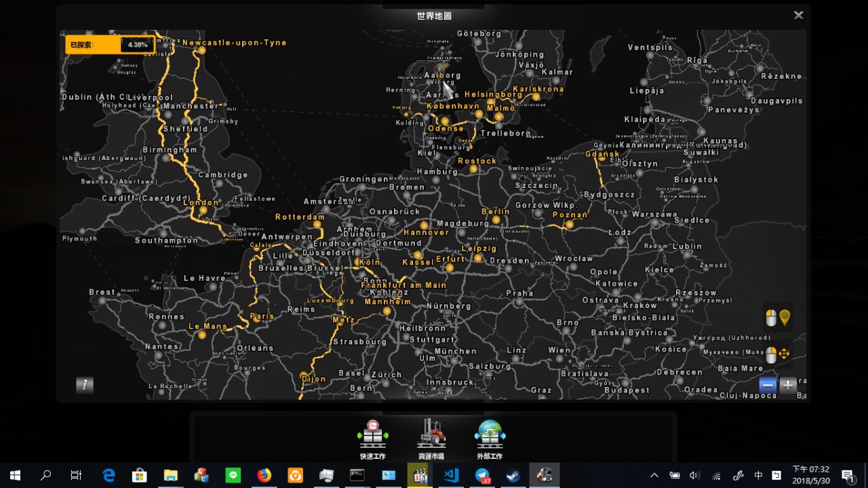Click the Riga city label
This screenshot has width=868, height=488.
point(697,60)
